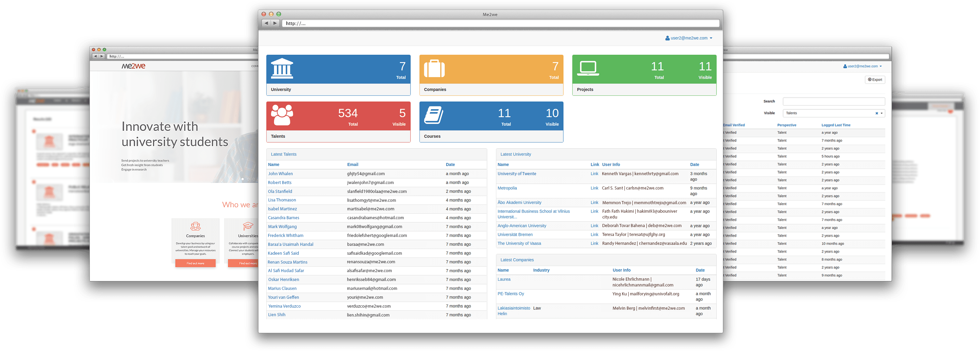
Task: Click the Search field in right window
Action: pos(834,101)
